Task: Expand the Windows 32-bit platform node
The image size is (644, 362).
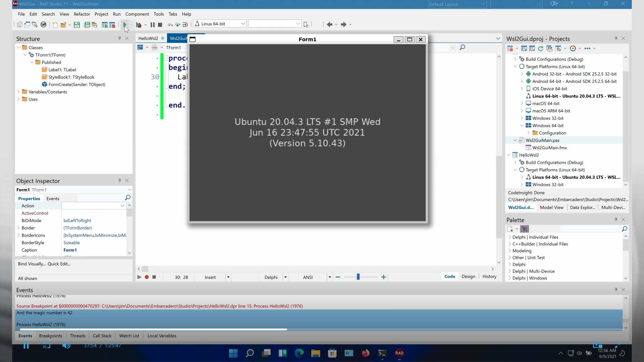Action: point(522,118)
